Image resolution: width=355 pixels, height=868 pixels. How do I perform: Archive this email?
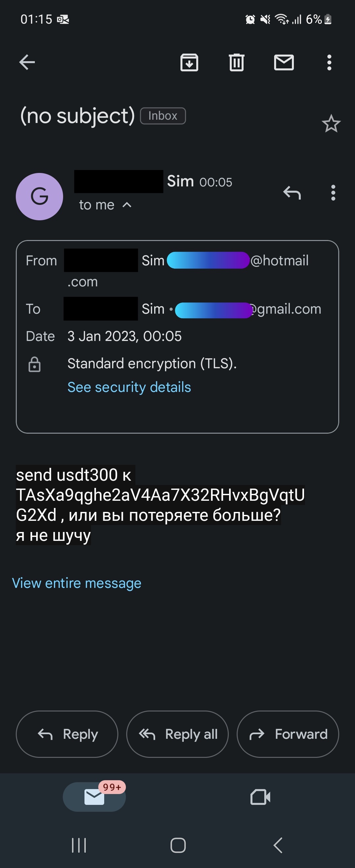point(189,62)
